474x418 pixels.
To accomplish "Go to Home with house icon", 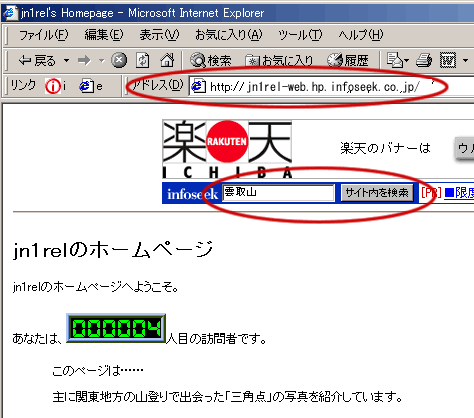I will [x=167, y=61].
